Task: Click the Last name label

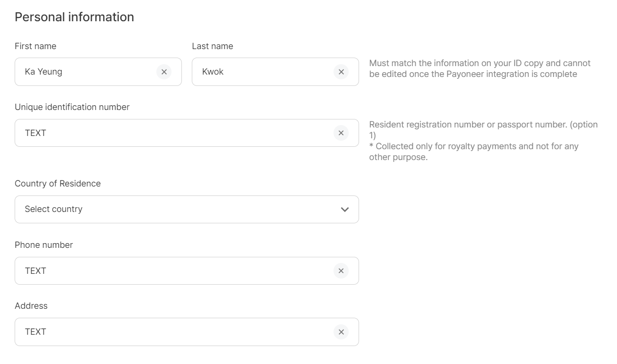Action: click(x=212, y=46)
